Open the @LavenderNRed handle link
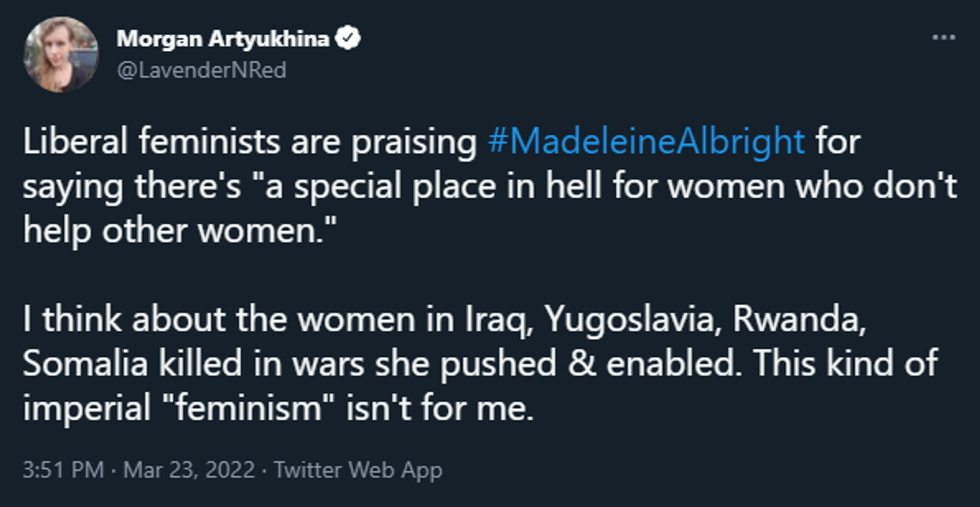The image size is (980, 507). 202,70
